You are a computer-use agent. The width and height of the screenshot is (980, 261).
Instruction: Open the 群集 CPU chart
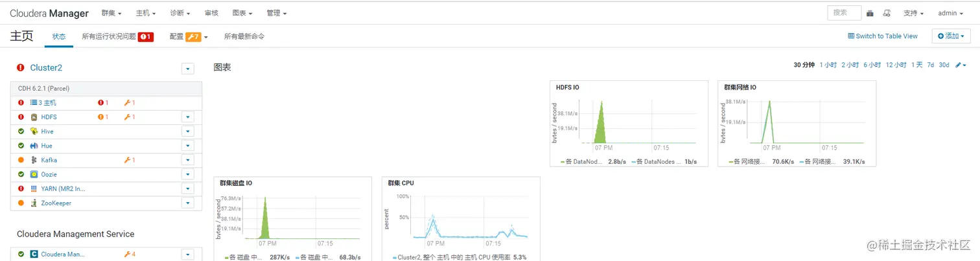(x=461, y=219)
